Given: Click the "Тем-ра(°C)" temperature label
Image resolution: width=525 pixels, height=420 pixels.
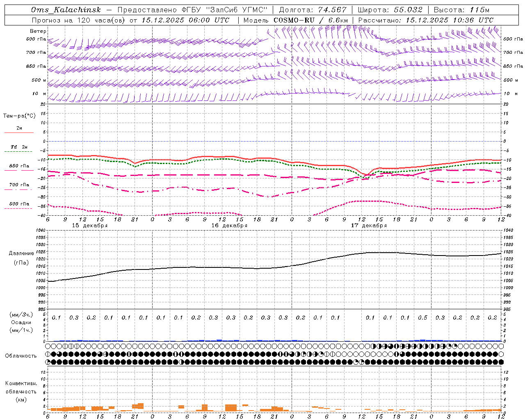Looking at the screenshot, I should click(x=19, y=116).
